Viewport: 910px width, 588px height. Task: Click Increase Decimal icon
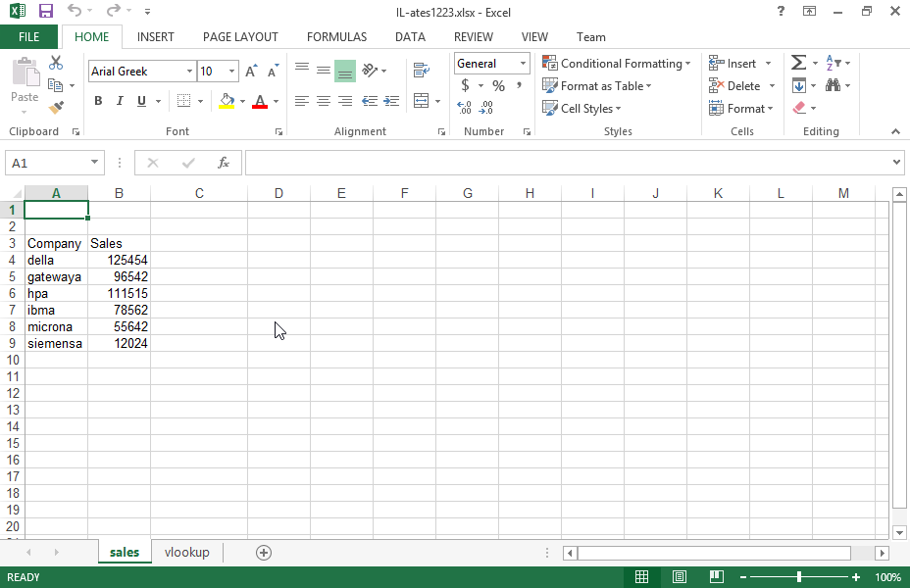[x=464, y=107]
